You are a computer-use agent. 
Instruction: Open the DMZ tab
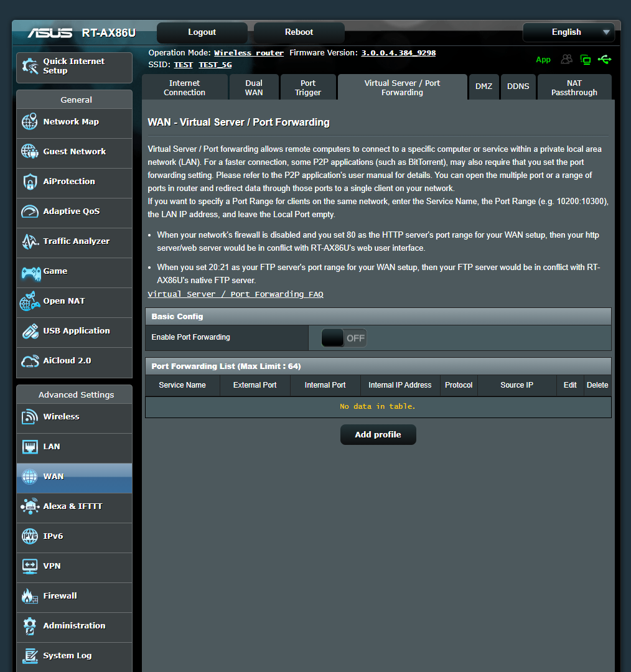(484, 86)
